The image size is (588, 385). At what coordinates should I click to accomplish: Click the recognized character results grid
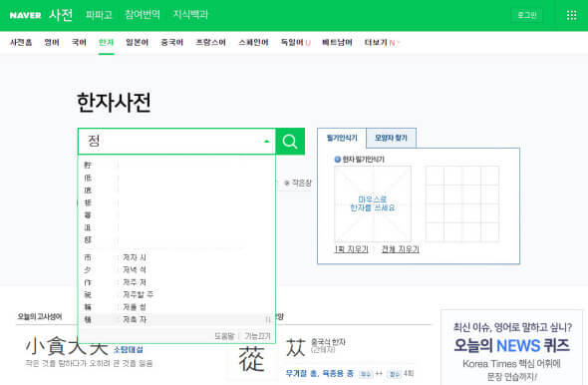462,203
